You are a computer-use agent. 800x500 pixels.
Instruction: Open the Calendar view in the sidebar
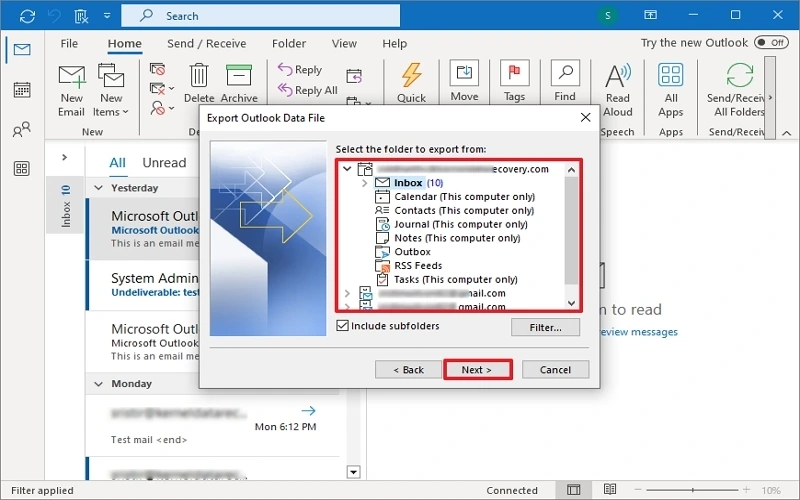click(x=22, y=90)
